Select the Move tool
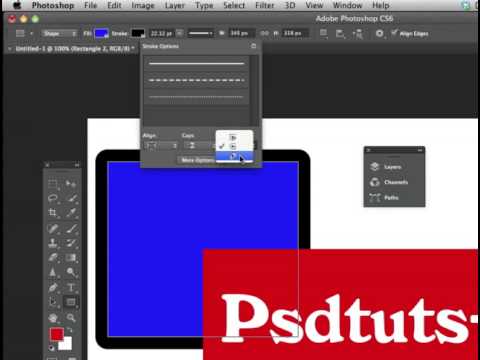 pos(71,183)
